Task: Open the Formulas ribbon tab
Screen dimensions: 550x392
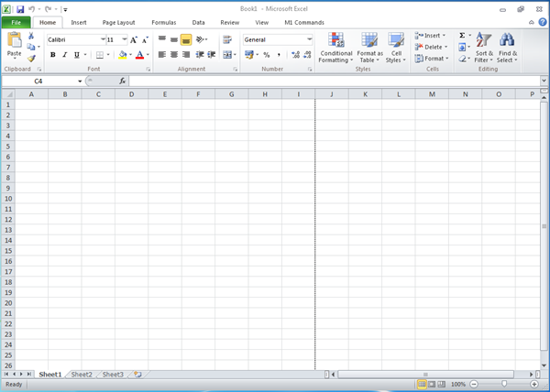Action: point(163,21)
